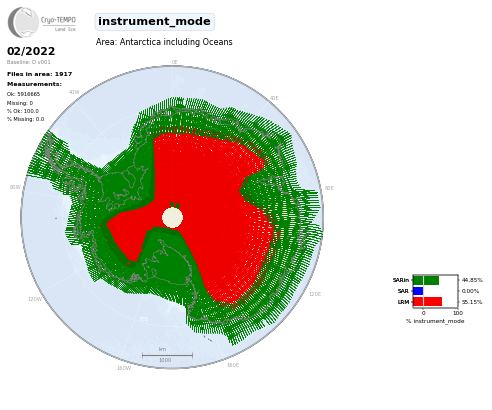
Task: Click the Cryo-TEMPO globe logo
Action: pyautogui.click(x=23, y=22)
